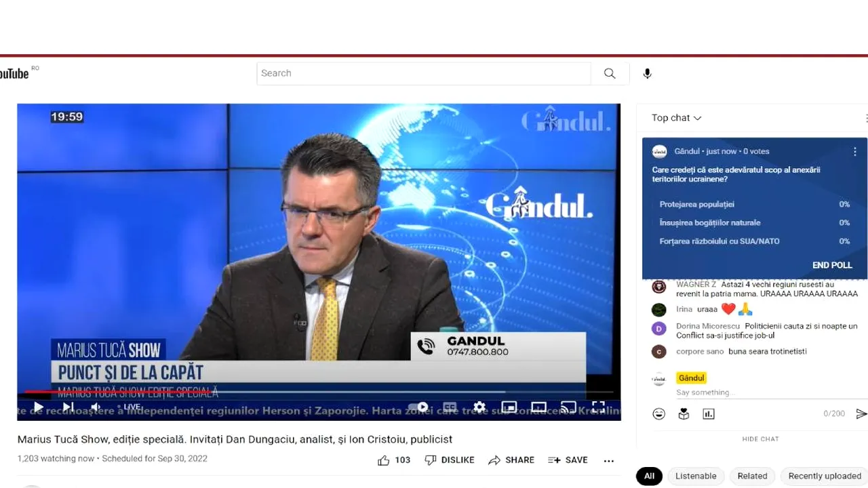Select the Related chat filter chip
The width and height of the screenshot is (868, 488).
point(752,476)
